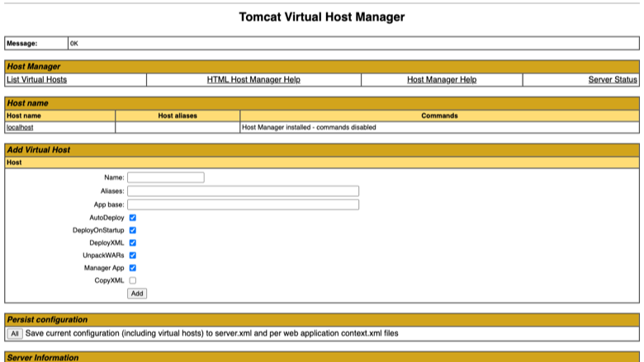Viewport: 644px width, 362px height.
Task: Click the 'Host Manager' section heading
Action: [x=34, y=67]
